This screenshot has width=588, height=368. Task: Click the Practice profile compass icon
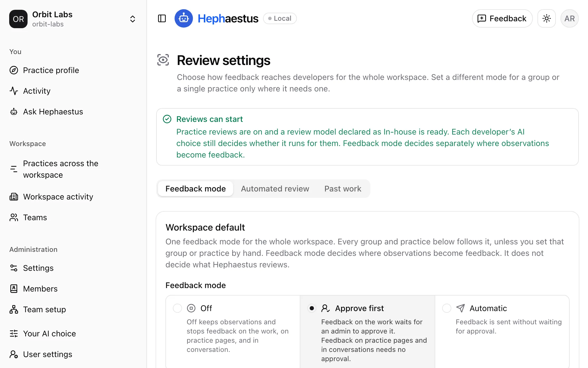pyautogui.click(x=14, y=70)
